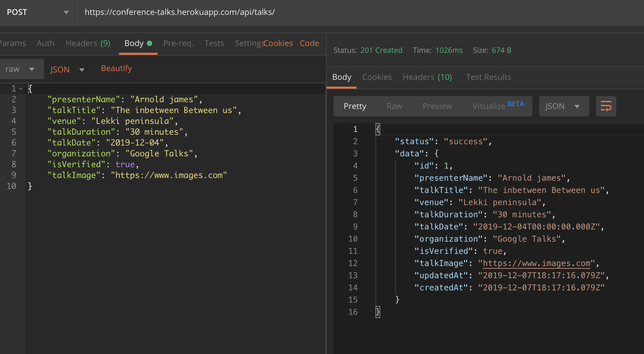
Task: Open the Test Results tab
Action: click(488, 77)
